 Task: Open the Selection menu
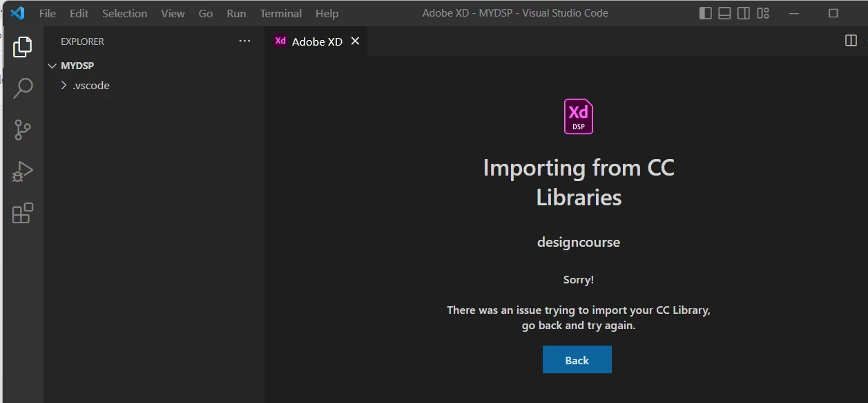124,13
